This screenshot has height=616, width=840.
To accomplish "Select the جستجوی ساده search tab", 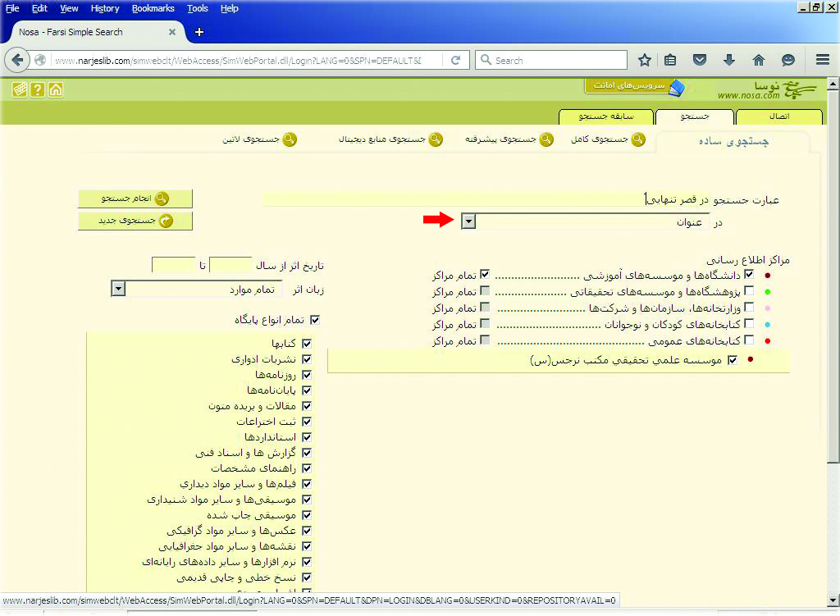I will (733, 141).
